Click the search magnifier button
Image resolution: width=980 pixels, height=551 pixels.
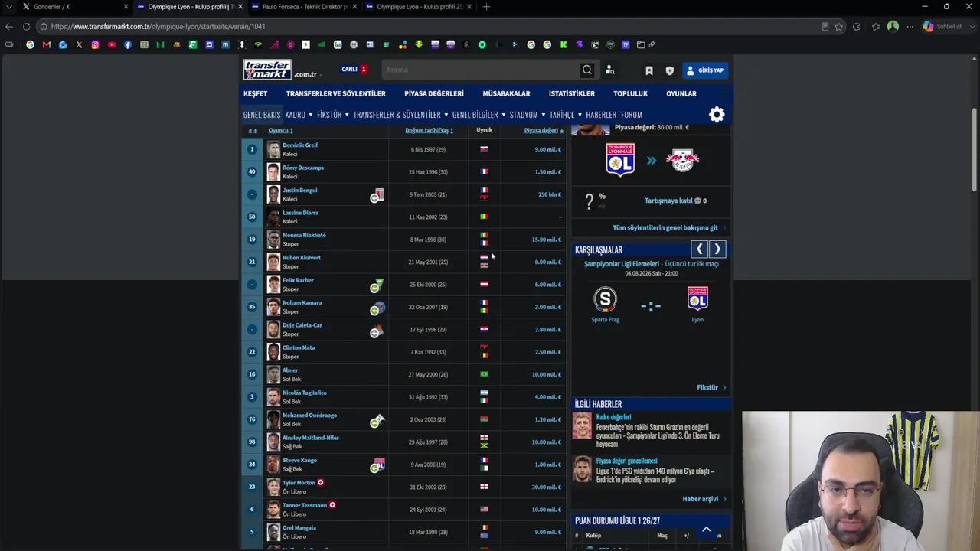587,70
